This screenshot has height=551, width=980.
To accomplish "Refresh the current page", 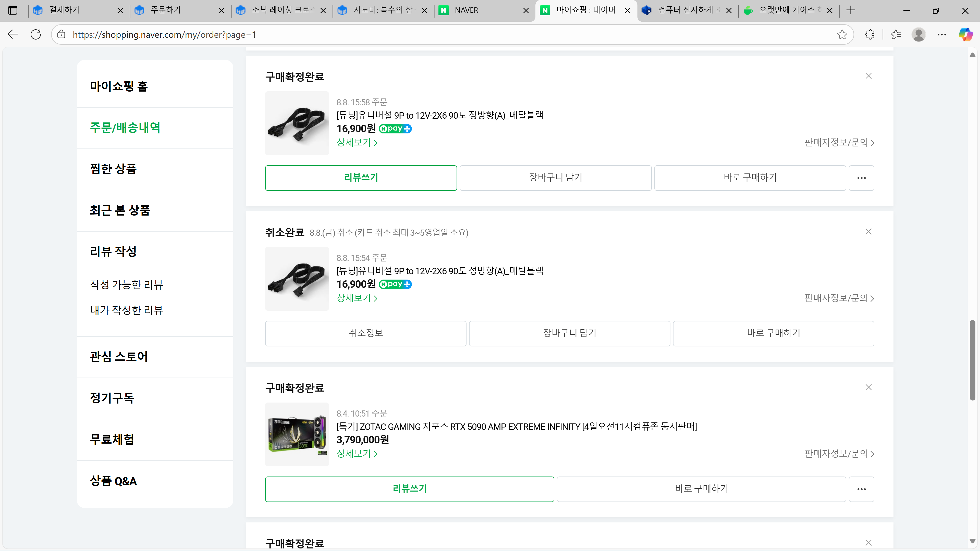I will [36, 35].
